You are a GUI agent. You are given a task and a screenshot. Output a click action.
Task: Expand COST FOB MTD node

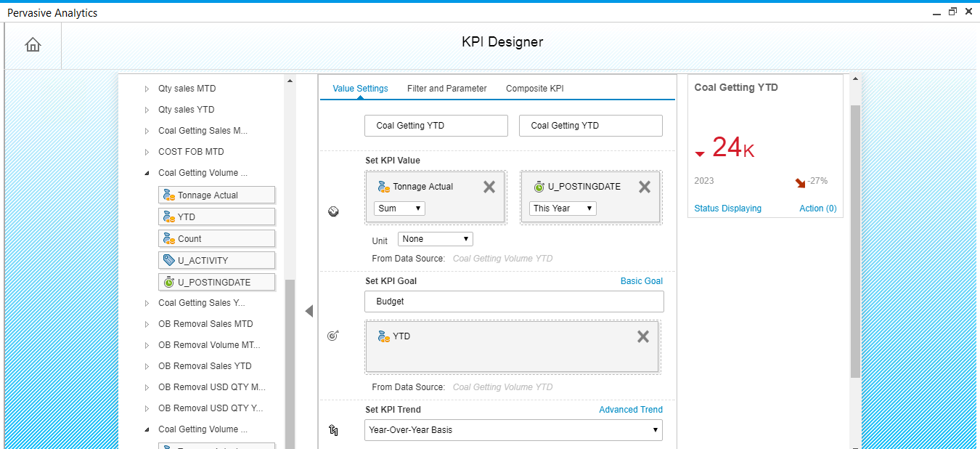point(147,152)
